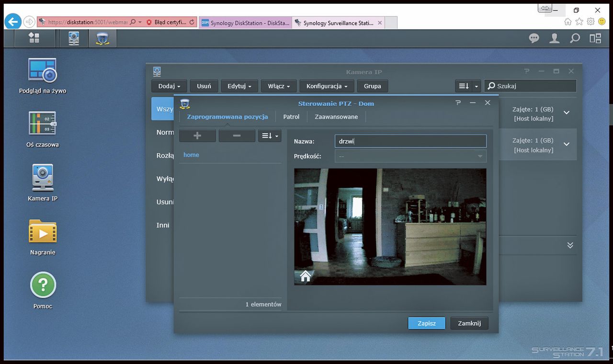Expand the first Zajęte camera entry chevron
613x364 pixels.
(x=567, y=113)
